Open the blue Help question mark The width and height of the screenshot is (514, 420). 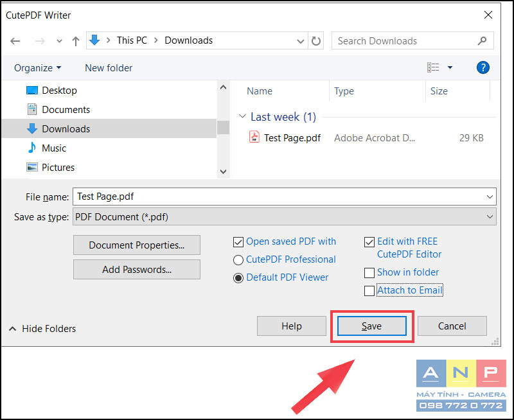[483, 67]
